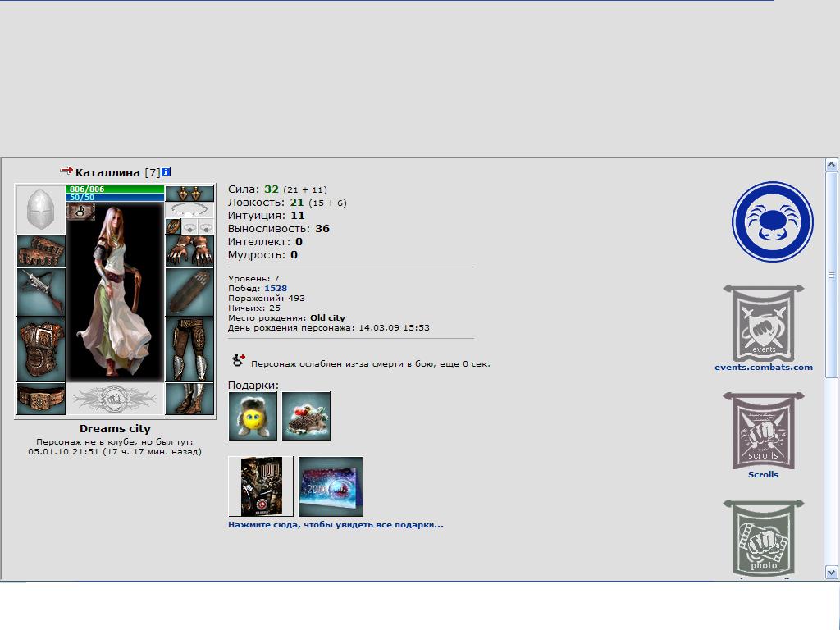Open the leg armor greaves slot
This screenshot has width=840, height=630.
pyautogui.click(x=189, y=349)
